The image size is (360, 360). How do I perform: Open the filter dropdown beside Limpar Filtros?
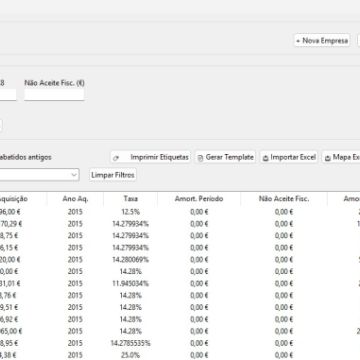39,175
